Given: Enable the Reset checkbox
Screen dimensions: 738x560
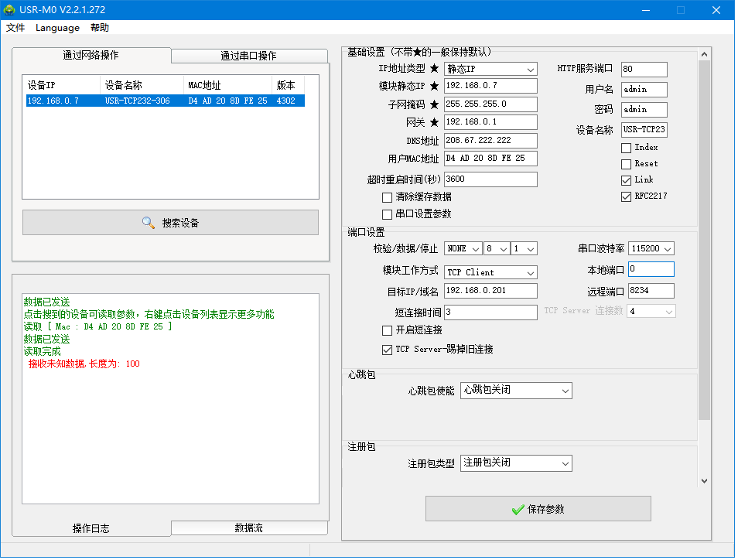Looking at the screenshot, I should click(x=626, y=164).
